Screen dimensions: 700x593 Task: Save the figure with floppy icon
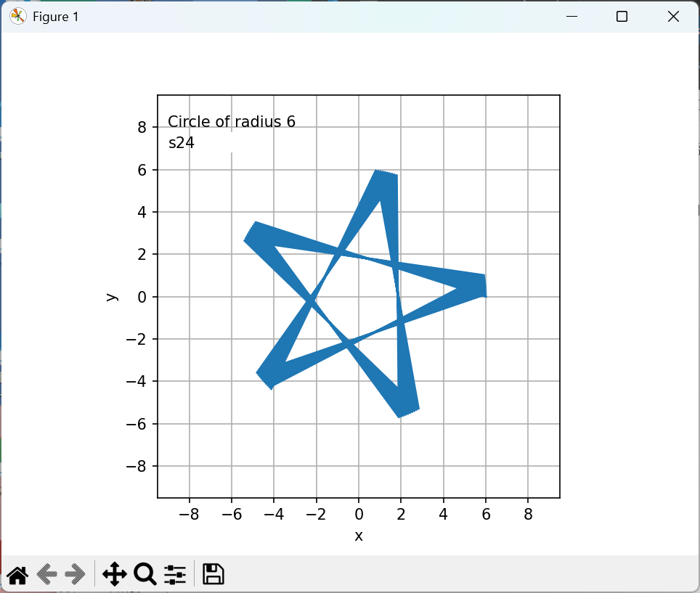[x=213, y=574]
